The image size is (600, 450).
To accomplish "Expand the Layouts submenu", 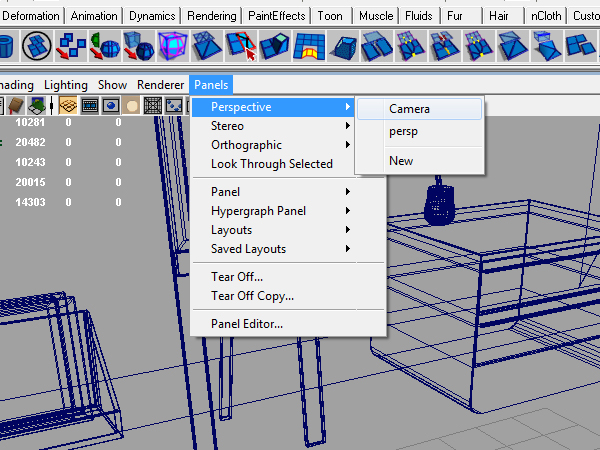I will 273,230.
